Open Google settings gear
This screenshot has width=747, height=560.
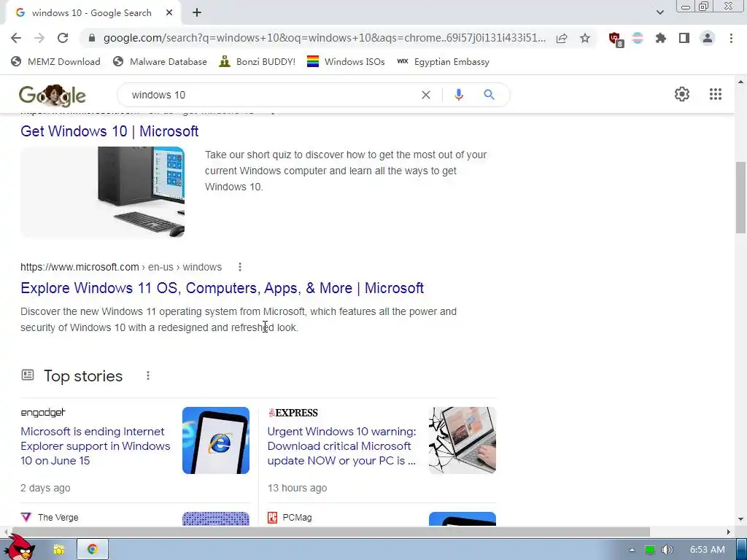pos(682,94)
